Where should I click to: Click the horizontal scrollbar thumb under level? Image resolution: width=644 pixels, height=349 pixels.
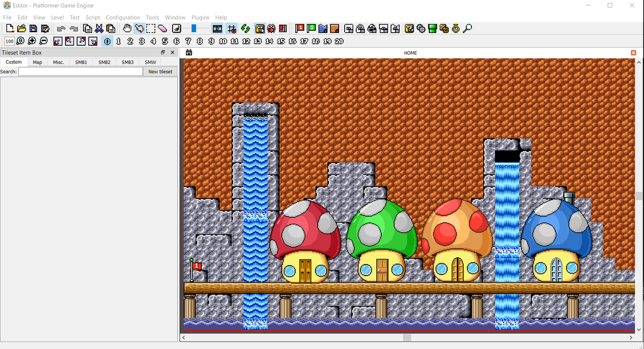[x=407, y=337]
